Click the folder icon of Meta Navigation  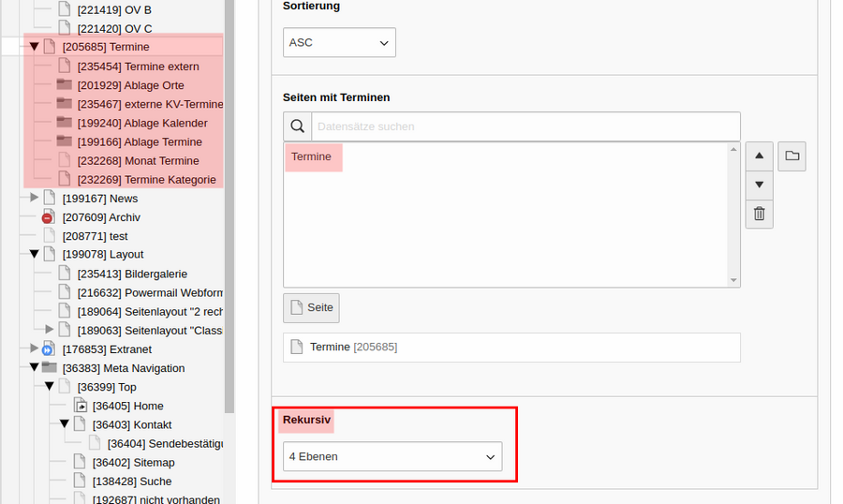click(50, 367)
